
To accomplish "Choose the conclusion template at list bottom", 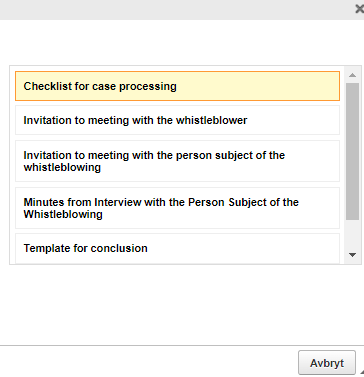I will click(177, 249).
